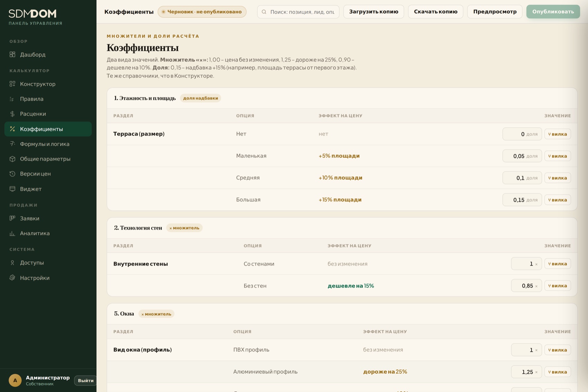The height and width of the screenshot is (392, 588).
Task: Click the Коэффициенты percent icon
Action: [12, 129]
